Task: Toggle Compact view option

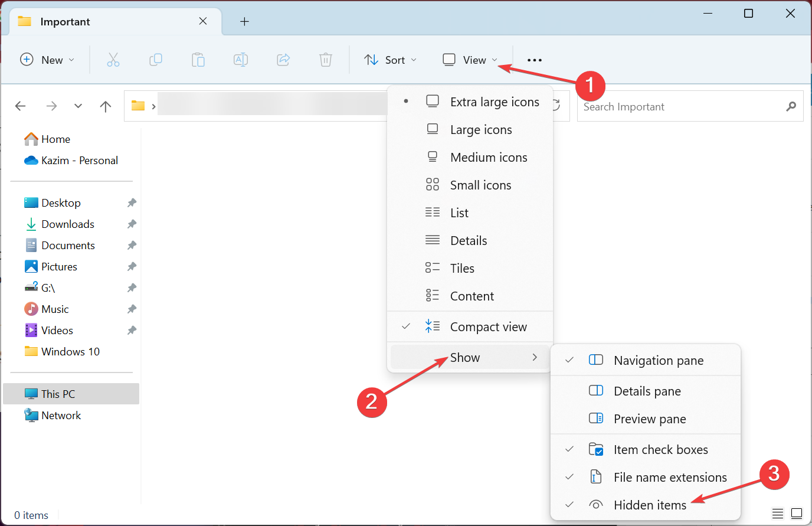Action: pyautogui.click(x=470, y=327)
